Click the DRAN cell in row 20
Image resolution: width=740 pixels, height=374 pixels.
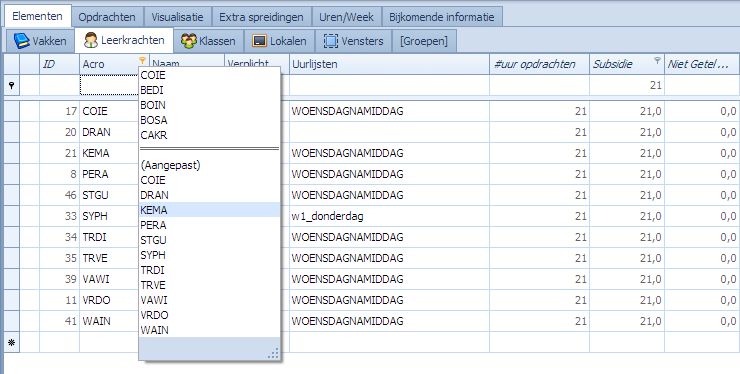click(109, 132)
